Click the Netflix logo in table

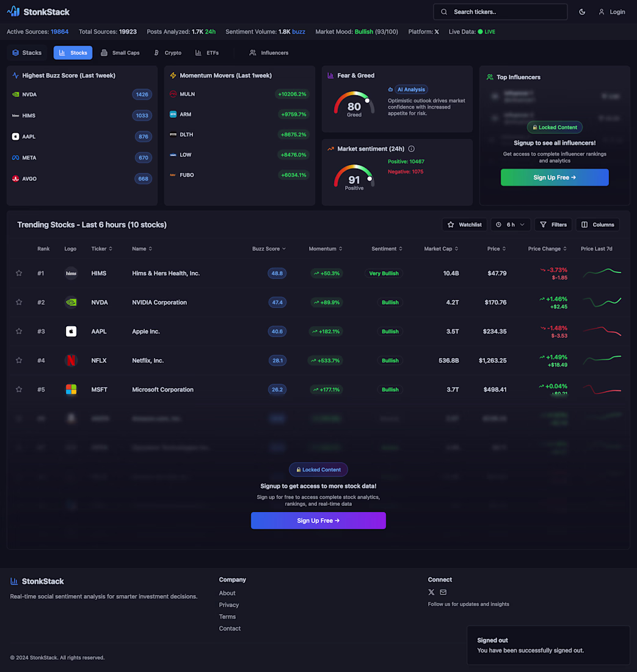tap(71, 360)
